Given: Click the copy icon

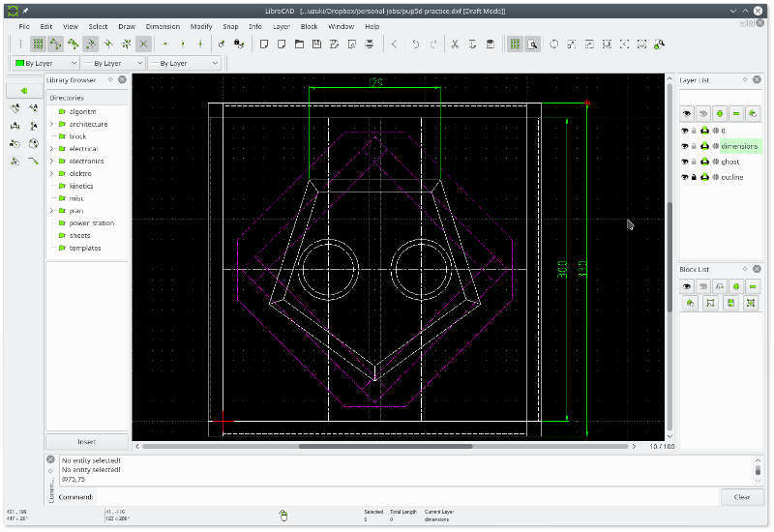Looking at the screenshot, I should (472, 44).
